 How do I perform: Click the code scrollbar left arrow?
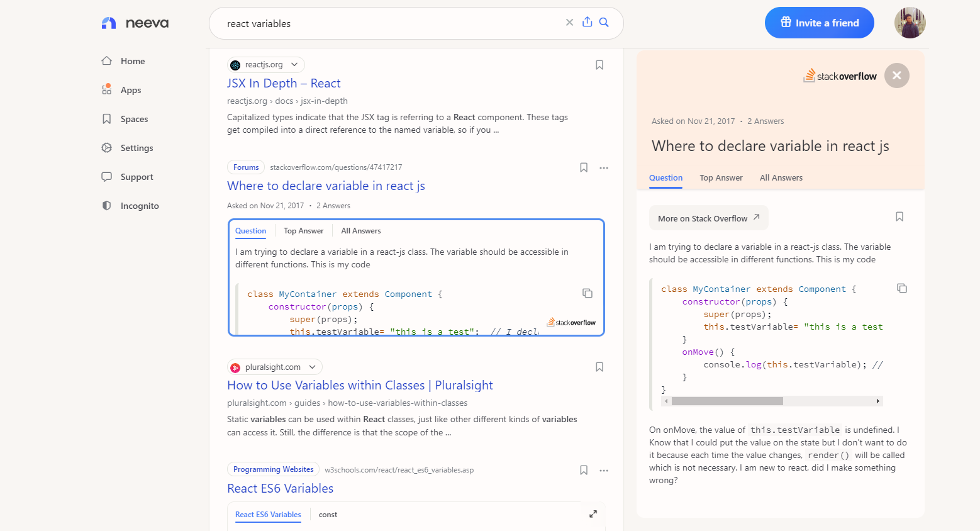point(666,401)
